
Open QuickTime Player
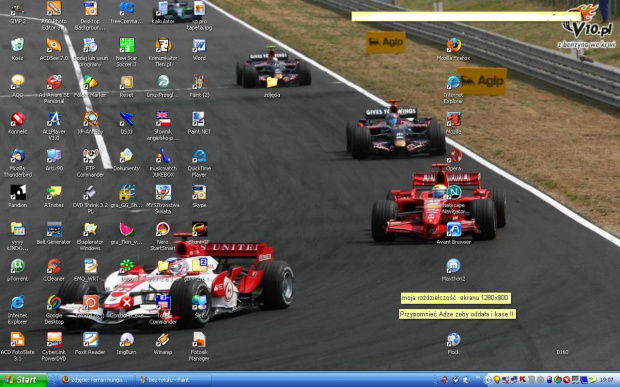click(x=199, y=163)
